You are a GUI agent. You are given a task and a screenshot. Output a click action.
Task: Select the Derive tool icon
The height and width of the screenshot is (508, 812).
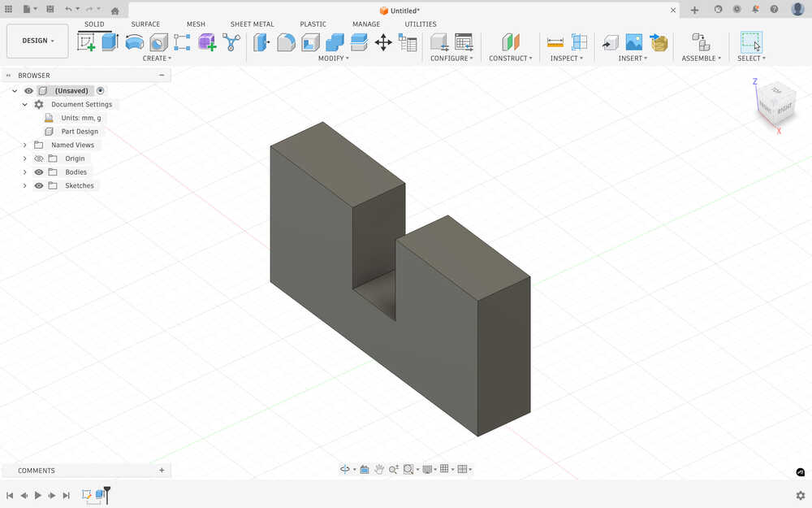(231, 42)
